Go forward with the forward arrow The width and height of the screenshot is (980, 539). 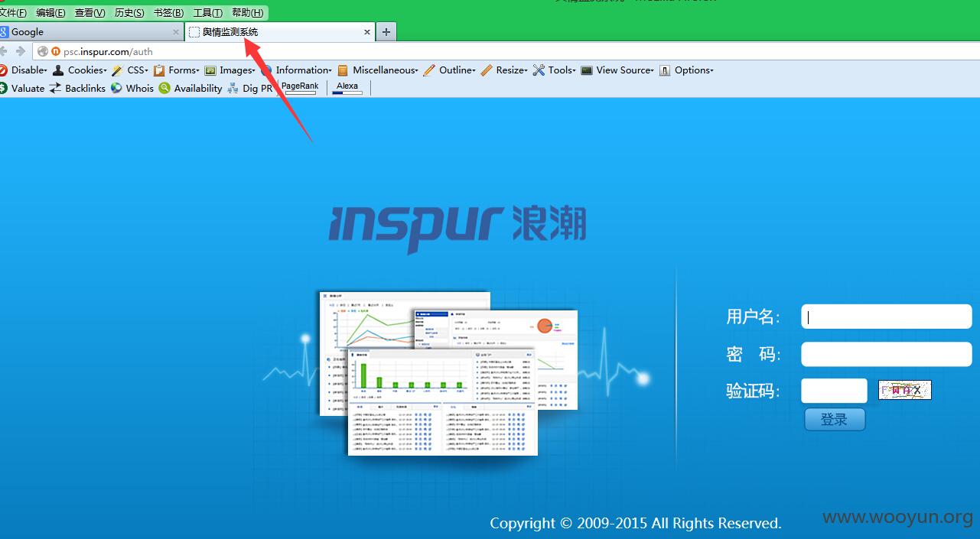coord(21,51)
